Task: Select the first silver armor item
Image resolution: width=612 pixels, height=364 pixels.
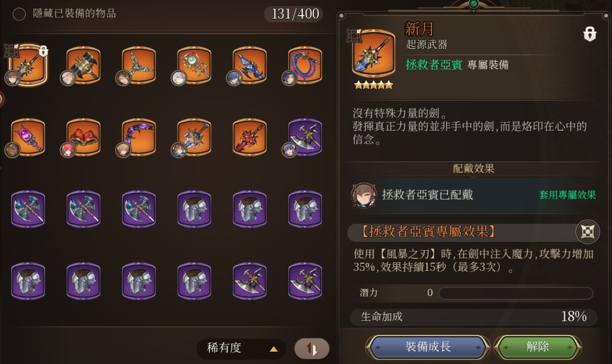Action: point(194,209)
